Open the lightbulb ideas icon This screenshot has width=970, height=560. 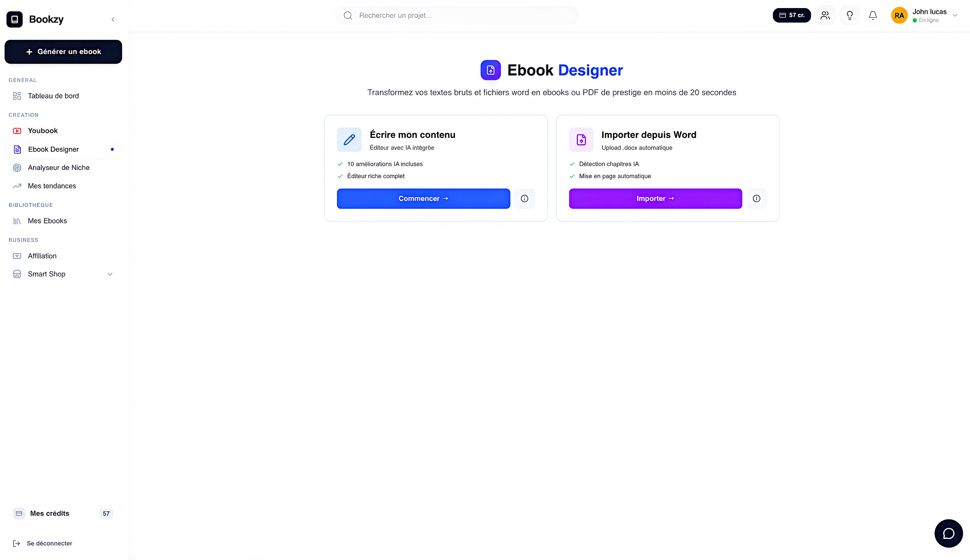(x=849, y=15)
